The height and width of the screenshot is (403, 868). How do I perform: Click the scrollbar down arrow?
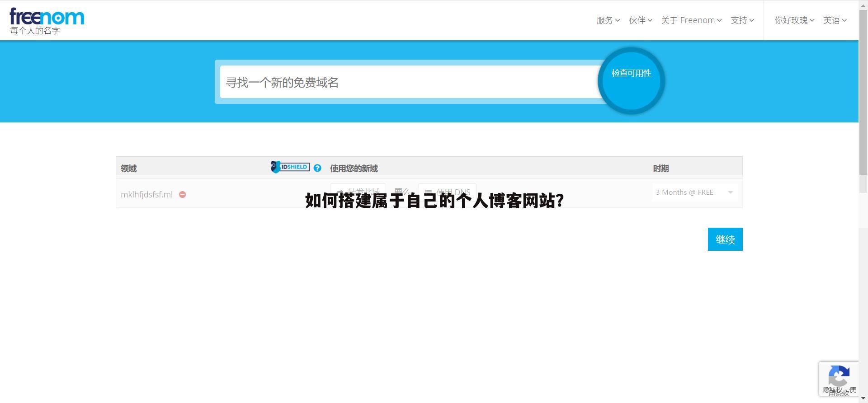tap(863, 399)
